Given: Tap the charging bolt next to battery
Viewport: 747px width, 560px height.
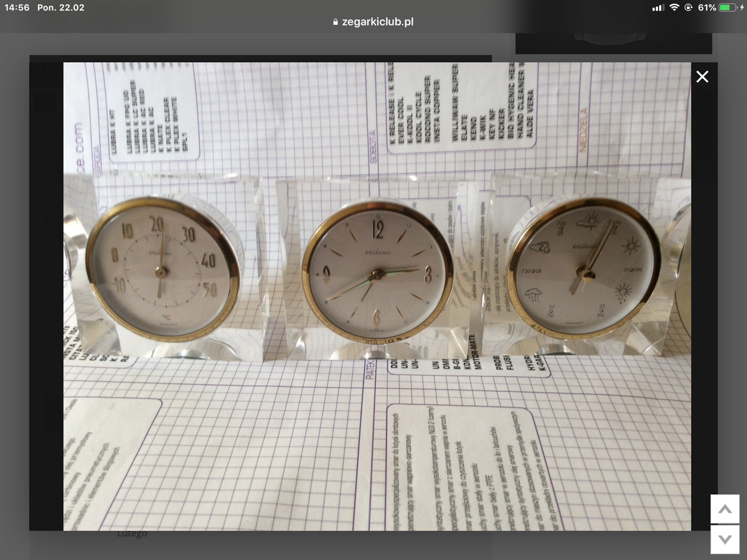Looking at the screenshot, I should 742,7.
